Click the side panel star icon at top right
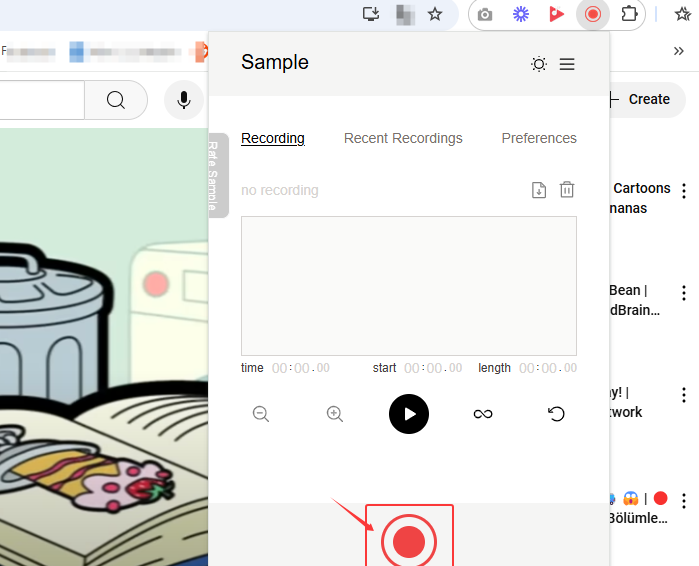This screenshot has width=699, height=566. 683,14
